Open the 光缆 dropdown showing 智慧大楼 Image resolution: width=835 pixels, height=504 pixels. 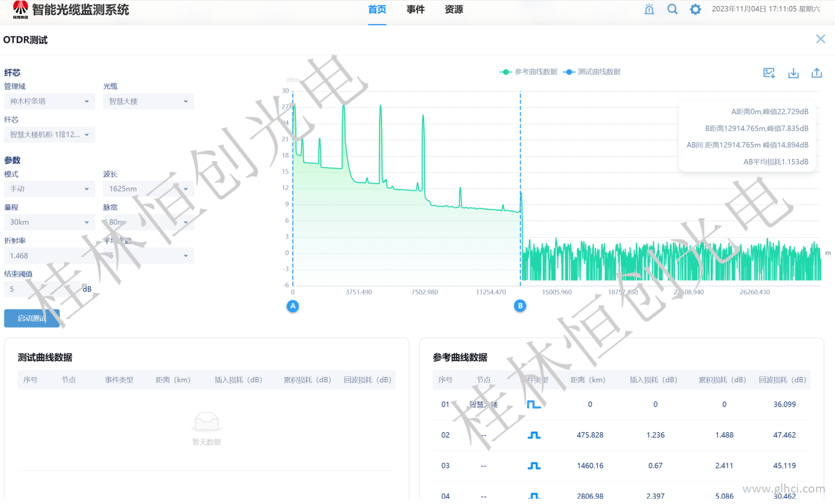(148, 101)
